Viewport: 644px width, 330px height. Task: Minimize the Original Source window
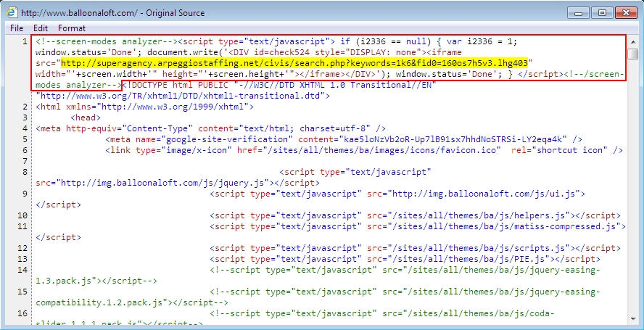click(579, 13)
